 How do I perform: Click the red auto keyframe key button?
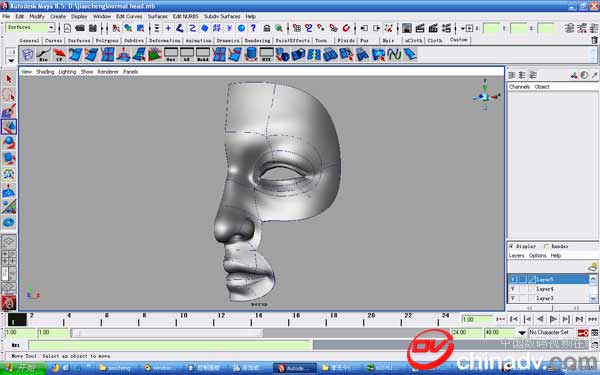[583, 333]
